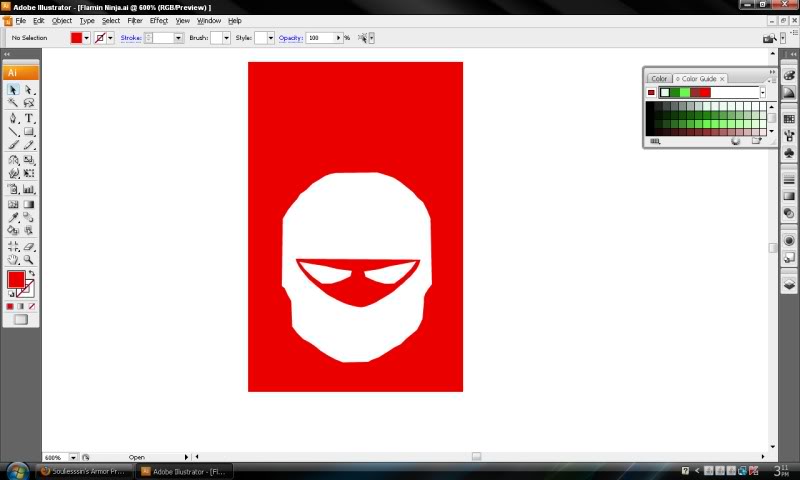Select the Blend tool
The image size is (800, 480).
click(29, 217)
